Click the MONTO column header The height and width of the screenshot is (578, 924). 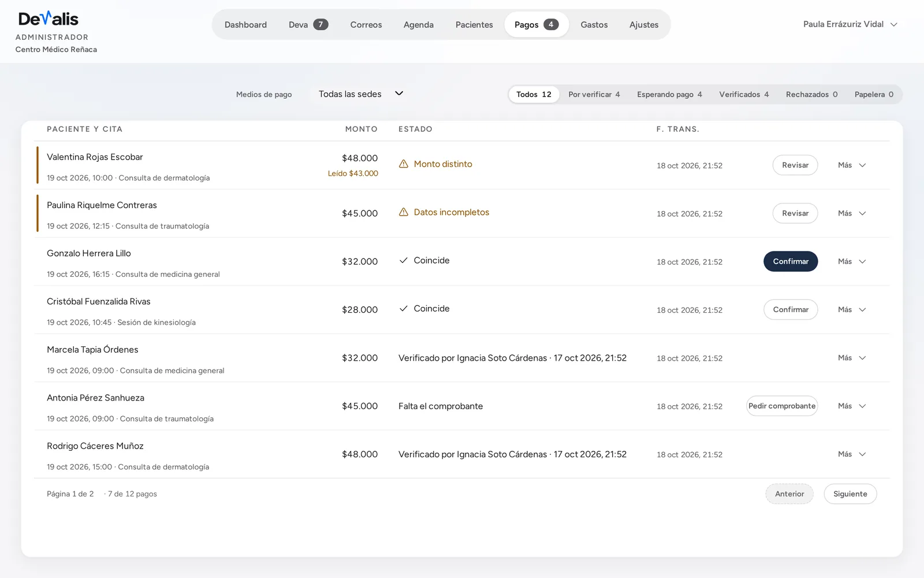pos(362,129)
